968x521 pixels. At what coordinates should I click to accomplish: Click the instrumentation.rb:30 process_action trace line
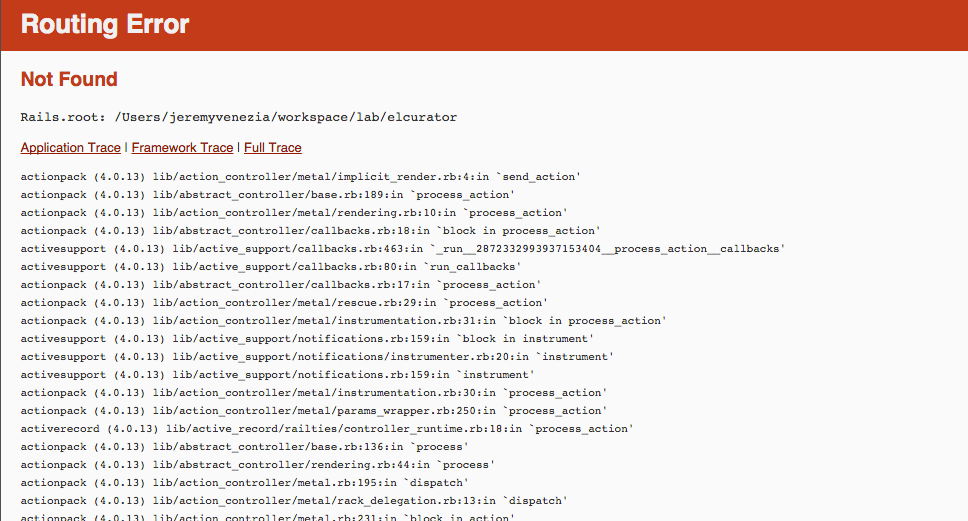(313, 393)
